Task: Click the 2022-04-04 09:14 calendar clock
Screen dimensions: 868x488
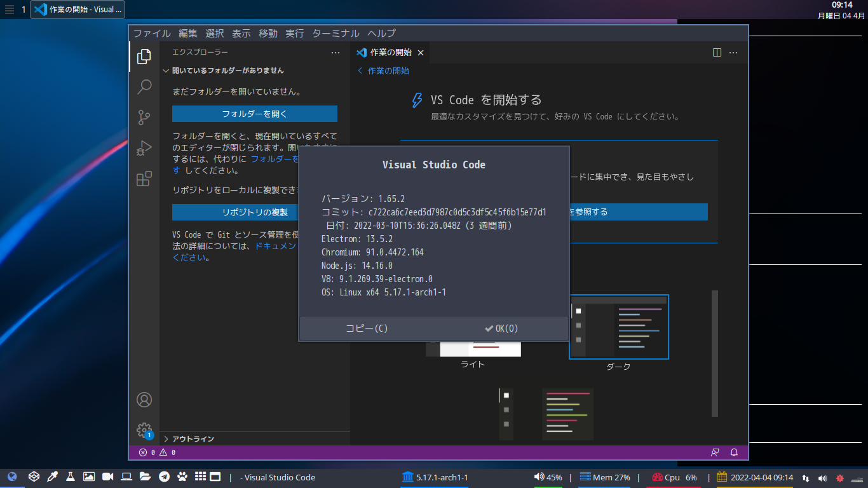Action: coord(755,477)
